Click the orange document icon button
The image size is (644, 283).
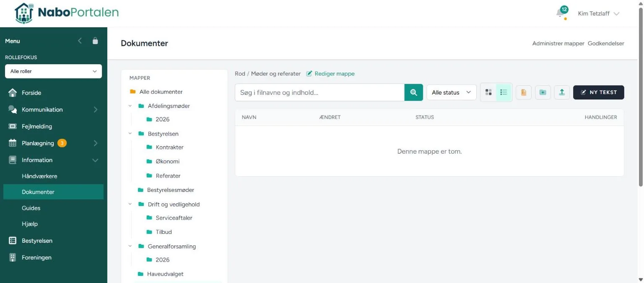pyautogui.click(x=524, y=92)
